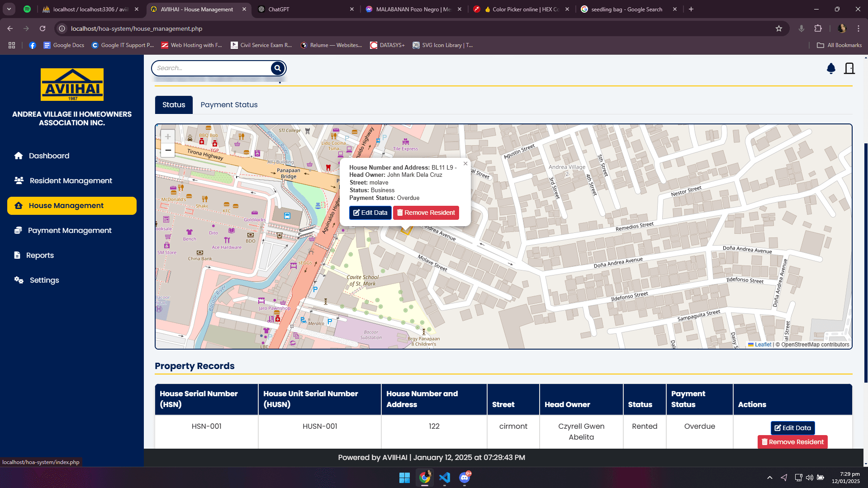The height and width of the screenshot is (488, 868).
Task: Select the Status tab
Action: [173, 104]
